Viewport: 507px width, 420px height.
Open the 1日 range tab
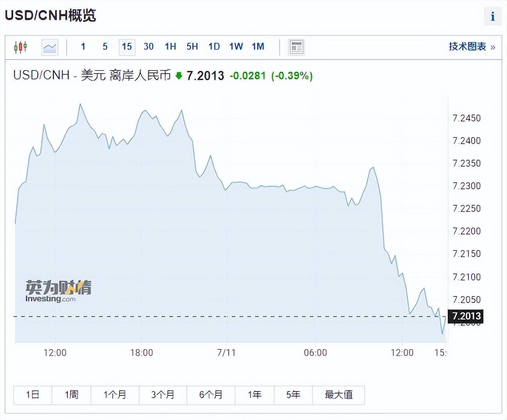click(x=32, y=395)
